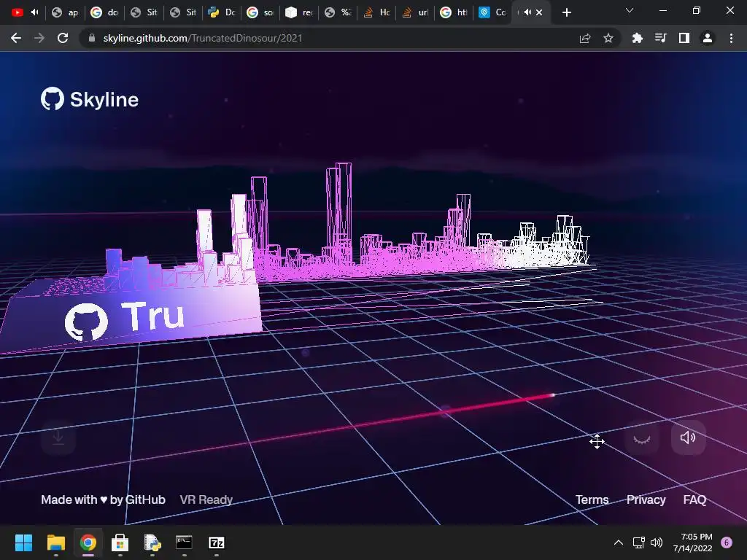Click the GitHub Skyline logo
This screenshot has height=560, width=747.
pyautogui.click(x=90, y=99)
